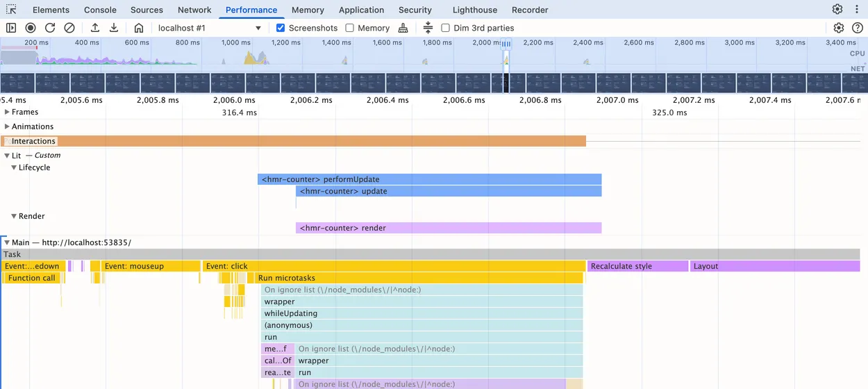Screen dimensions: 868x389
Task: Select the whileUpdating flame entry
Action: point(422,313)
